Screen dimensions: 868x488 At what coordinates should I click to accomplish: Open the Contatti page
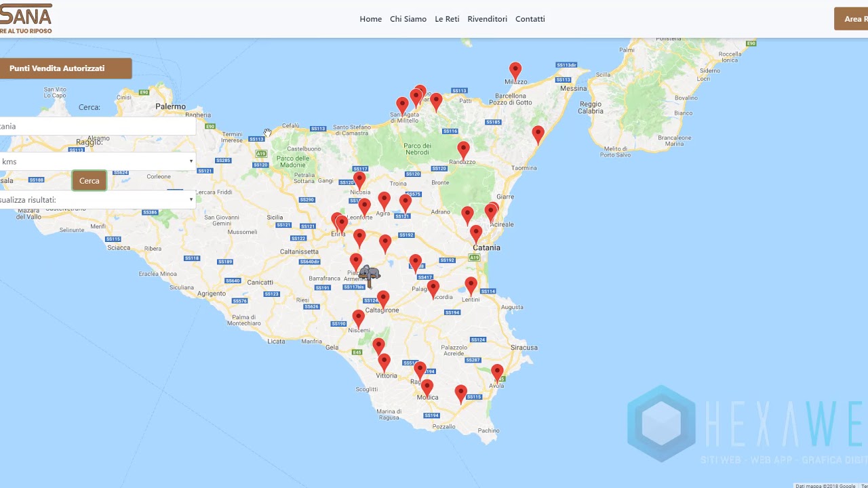(530, 19)
